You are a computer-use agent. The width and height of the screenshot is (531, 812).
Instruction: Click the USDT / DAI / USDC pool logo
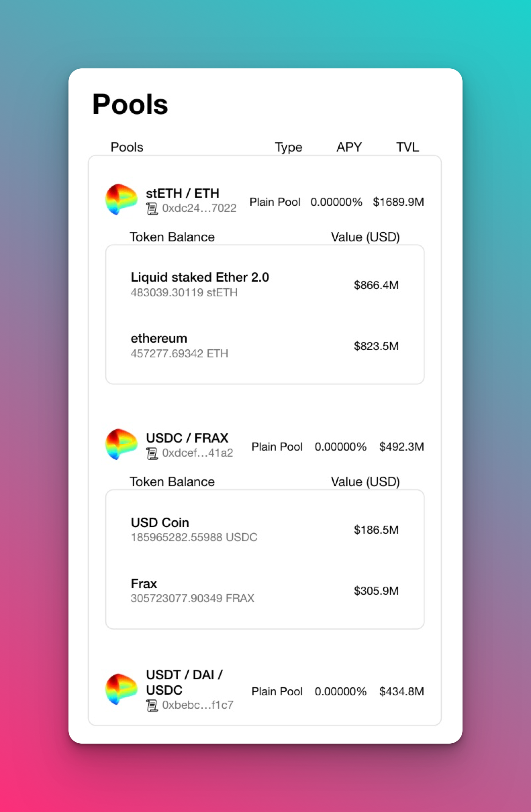pos(121,689)
